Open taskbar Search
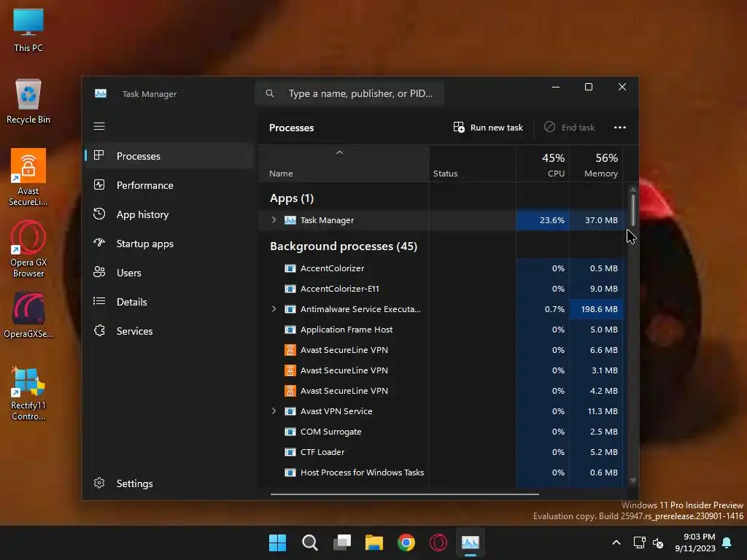The height and width of the screenshot is (560, 747). tap(309, 542)
